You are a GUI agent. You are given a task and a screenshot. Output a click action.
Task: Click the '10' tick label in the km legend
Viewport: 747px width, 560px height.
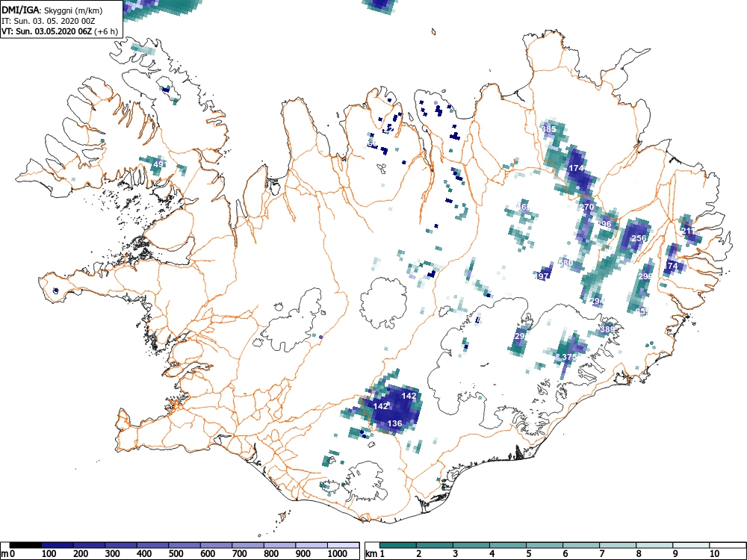pyautogui.click(x=714, y=554)
